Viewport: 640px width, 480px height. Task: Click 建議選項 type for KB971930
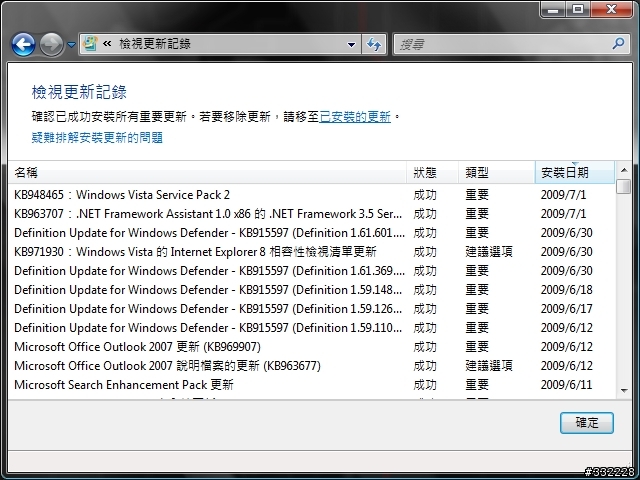pos(489,251)
